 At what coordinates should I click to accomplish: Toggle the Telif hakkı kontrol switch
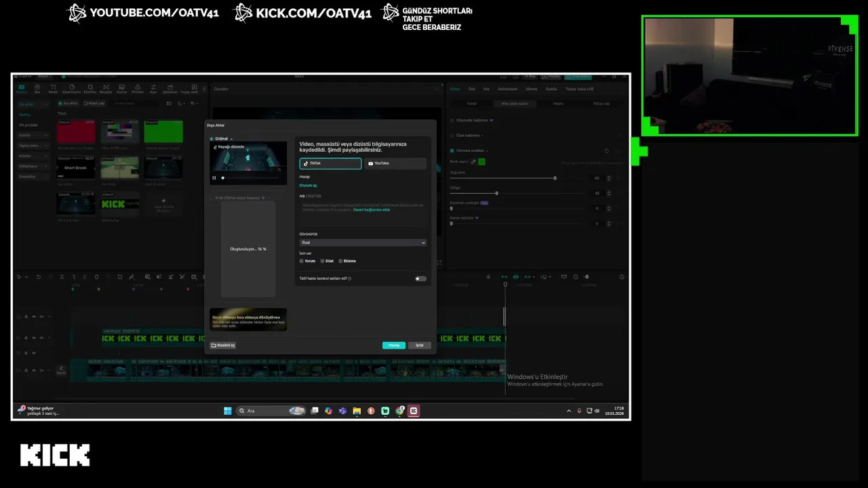(420, 279)
